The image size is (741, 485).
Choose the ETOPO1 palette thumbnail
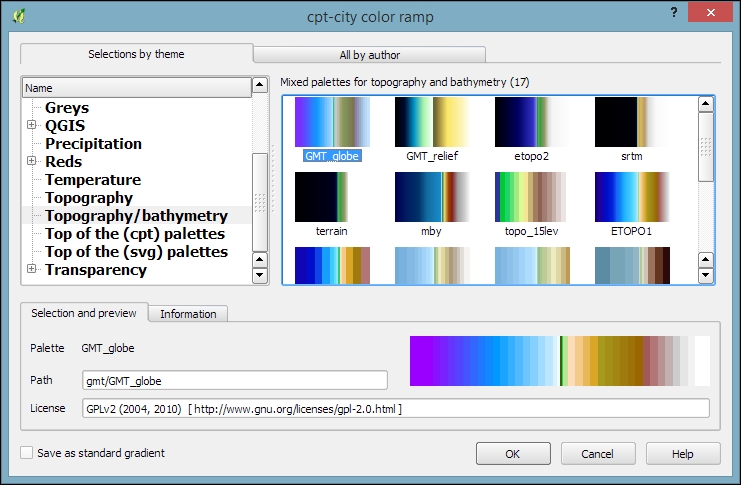(632, 197)
